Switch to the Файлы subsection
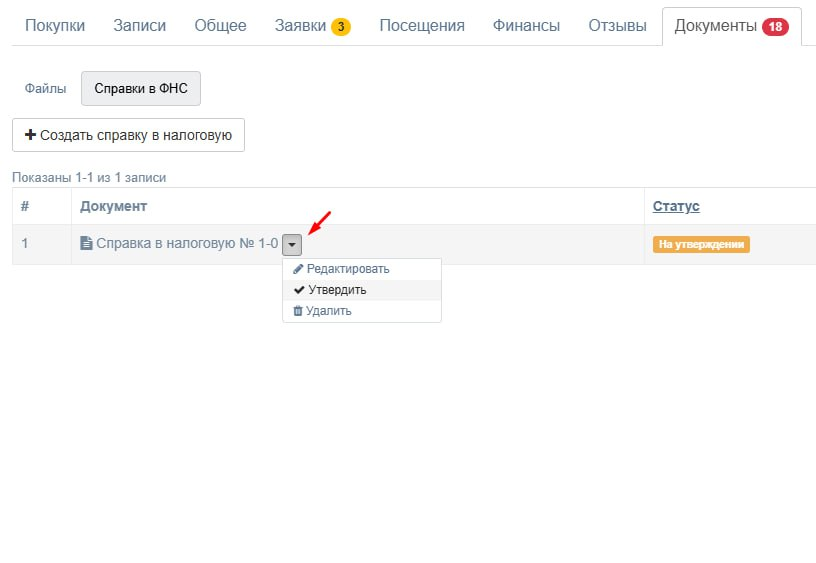Screen dimensions: 816x563 coord(46,88)
